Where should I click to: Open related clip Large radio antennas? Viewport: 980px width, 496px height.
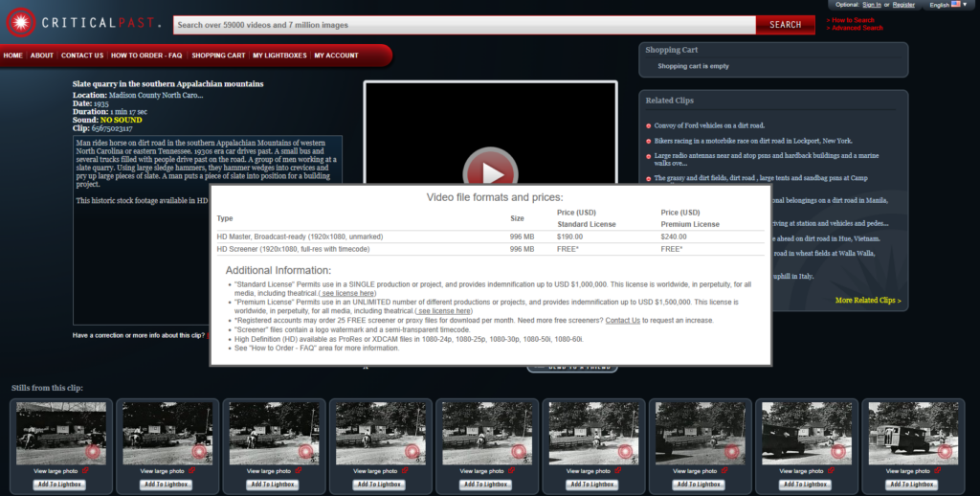pyautogui.click(x=767, y=160)
